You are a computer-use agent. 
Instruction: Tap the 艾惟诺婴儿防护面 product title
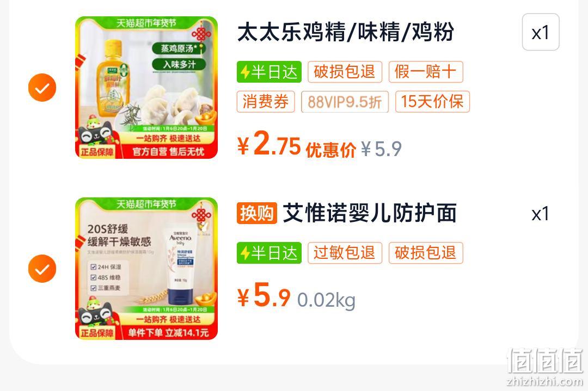(370, 213)
